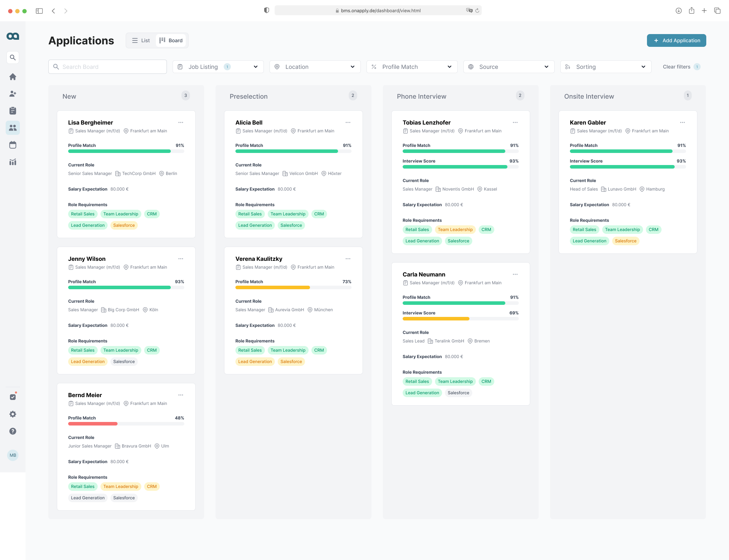Image resolution: width=729 pixels, height=560 pixels.
Task: Open the analytics chart sidebar icon
Action: (13, 162)
